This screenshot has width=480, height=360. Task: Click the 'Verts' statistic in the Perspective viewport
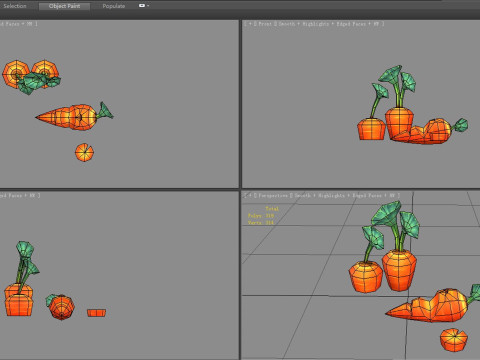[261, 222]
